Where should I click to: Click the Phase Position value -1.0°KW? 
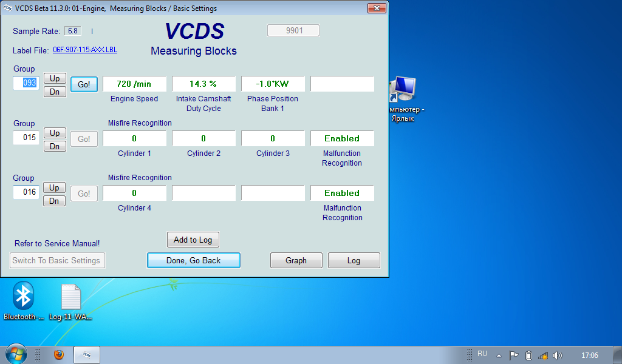[x=273, y=84]
